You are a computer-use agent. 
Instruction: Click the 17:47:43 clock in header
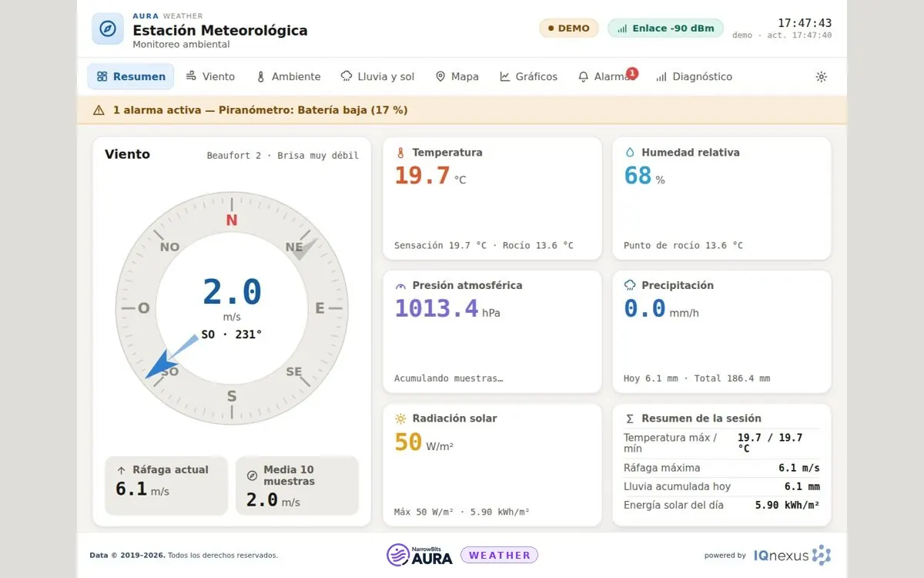point(805,23)
